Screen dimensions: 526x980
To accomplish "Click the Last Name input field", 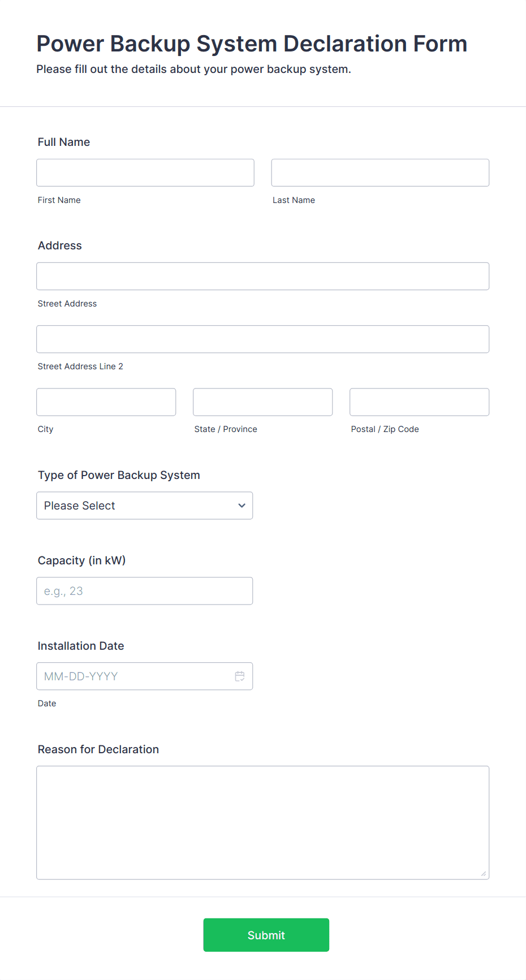I will click(x=380, y=172).
